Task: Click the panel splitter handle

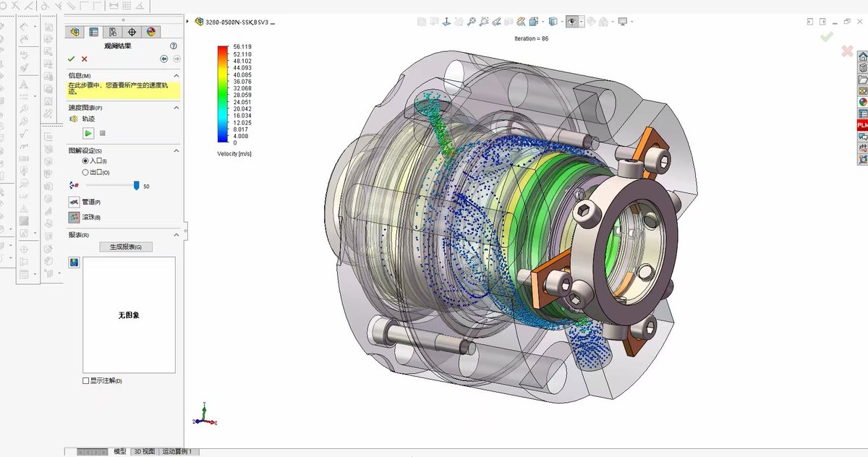Action: tap(185, 231)
